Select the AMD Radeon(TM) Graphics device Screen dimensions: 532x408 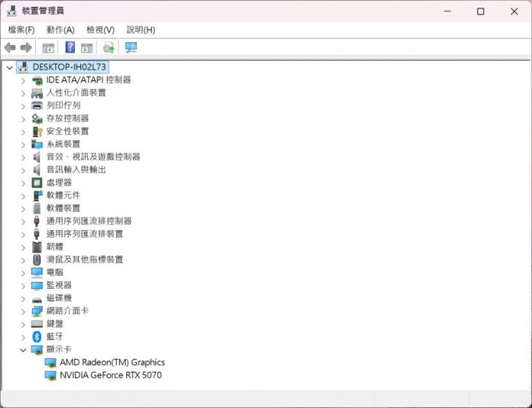coord(112,362)
